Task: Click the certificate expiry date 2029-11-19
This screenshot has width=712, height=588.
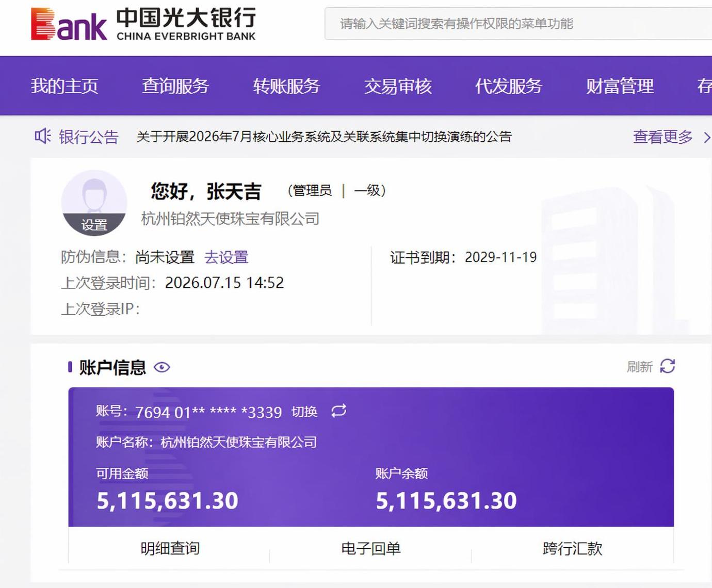Action: pyautogui.click(x=500, y=257)
